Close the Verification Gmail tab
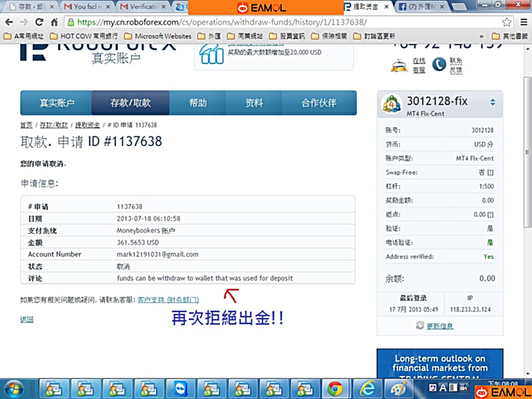This screenshot has width=532, height=399. tap(164, 7)
